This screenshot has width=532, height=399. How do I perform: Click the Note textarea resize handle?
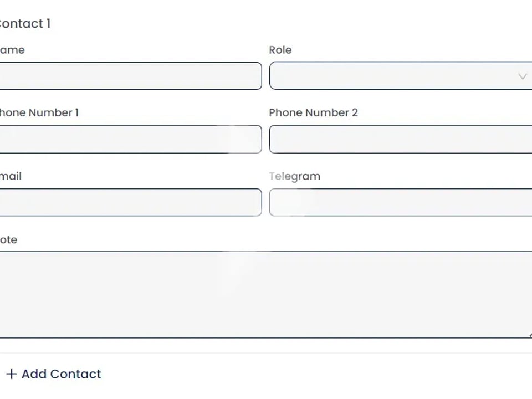click(x=530, y=335)
